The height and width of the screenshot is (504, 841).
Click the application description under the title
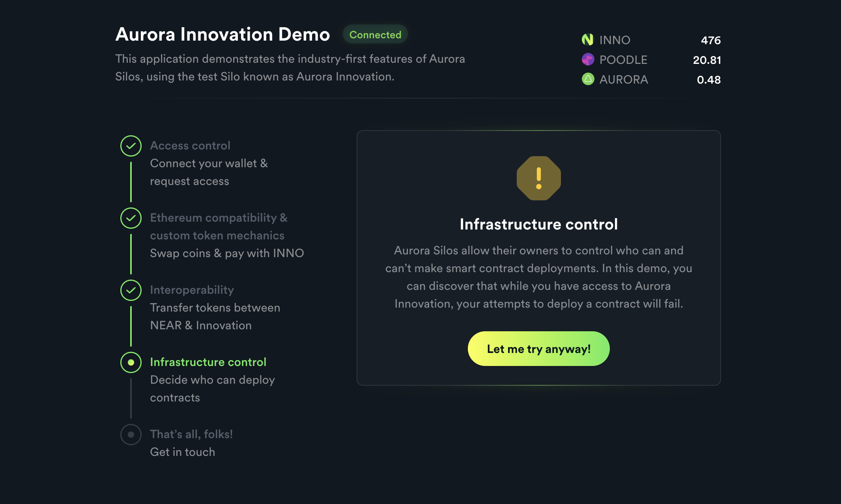tap(290, 67)
